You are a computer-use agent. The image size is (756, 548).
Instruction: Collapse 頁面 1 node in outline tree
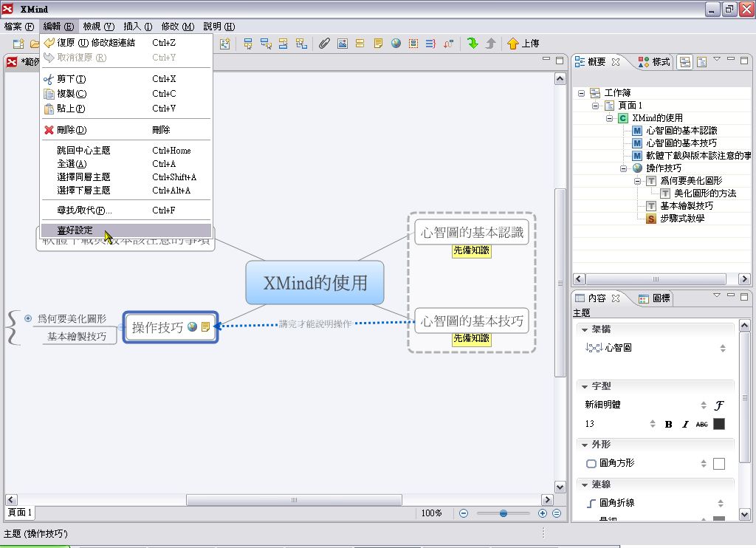coord(596,106)
